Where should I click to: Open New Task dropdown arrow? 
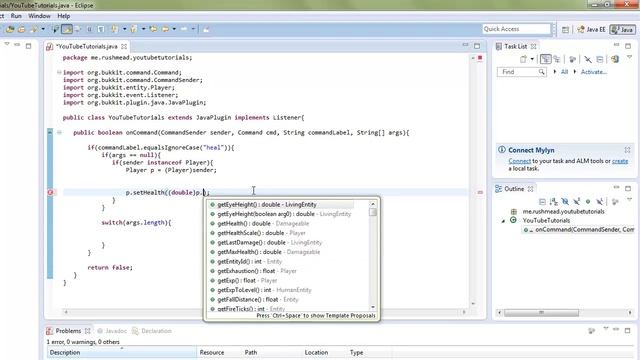(532, 59)
